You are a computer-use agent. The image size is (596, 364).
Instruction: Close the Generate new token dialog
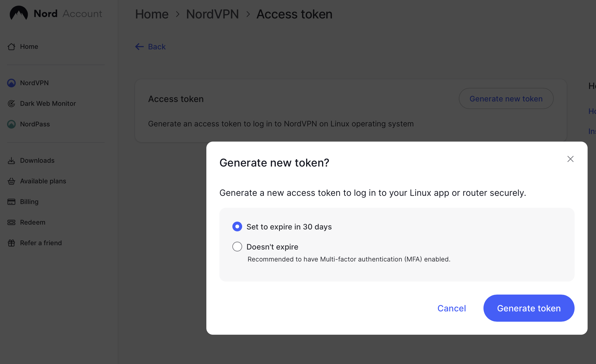570,159
